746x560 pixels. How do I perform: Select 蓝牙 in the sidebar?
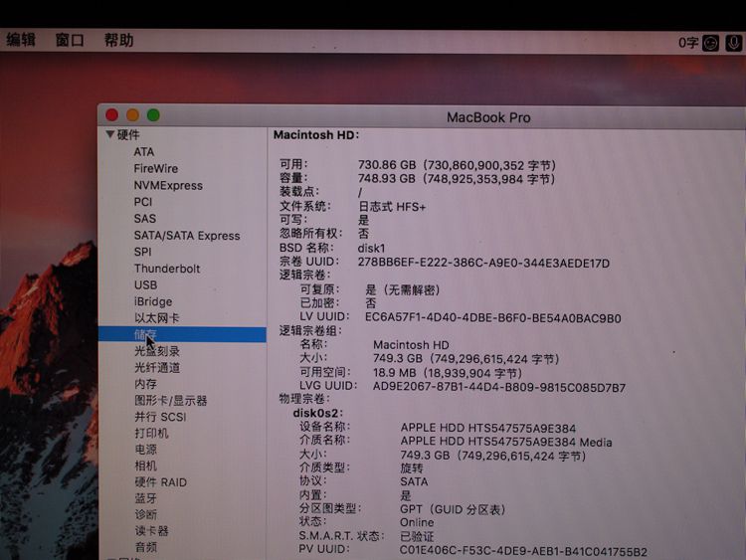(145, 498)
